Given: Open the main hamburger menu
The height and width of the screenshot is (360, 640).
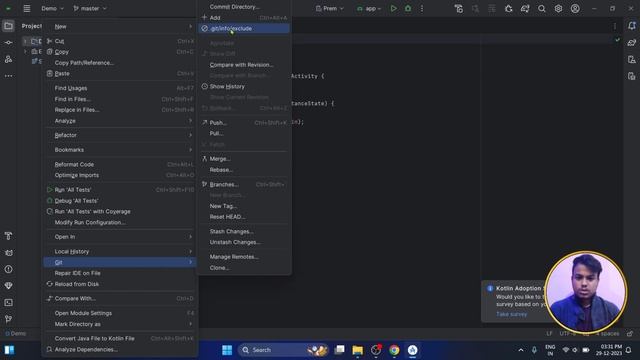Looking at the screenshot, I should click(27, 8).
